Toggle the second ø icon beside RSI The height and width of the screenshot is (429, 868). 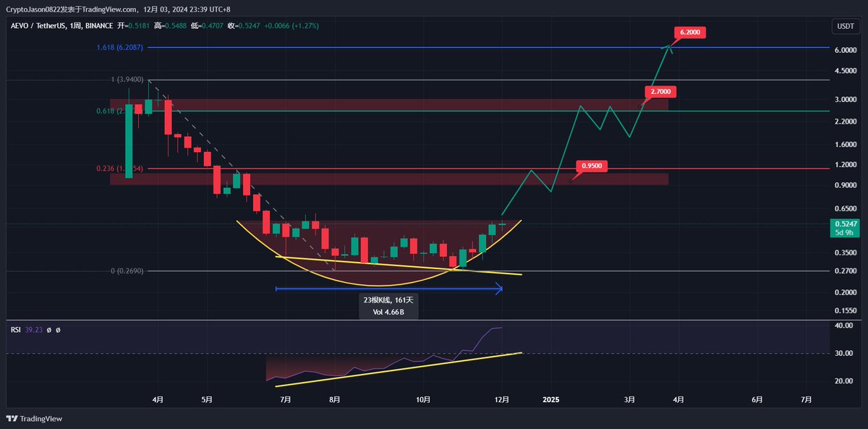pyautogui.click(x=58, y=330)
